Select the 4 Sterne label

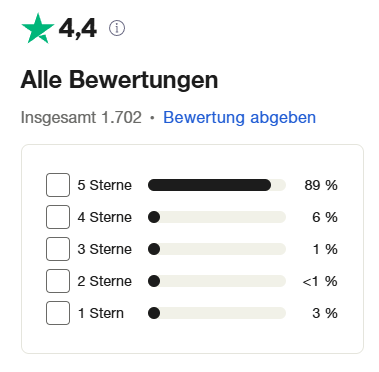point(105,217)
